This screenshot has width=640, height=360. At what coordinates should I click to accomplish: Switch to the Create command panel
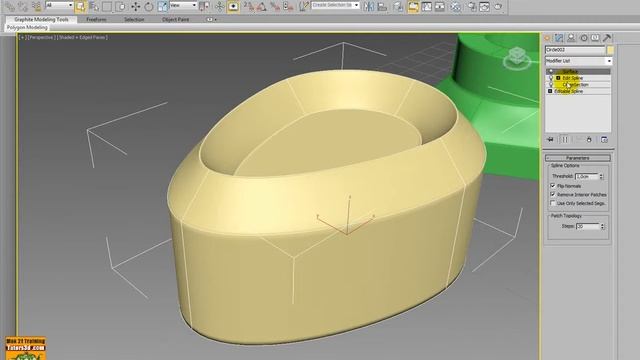pyautogui.click(x=547, y=38)
